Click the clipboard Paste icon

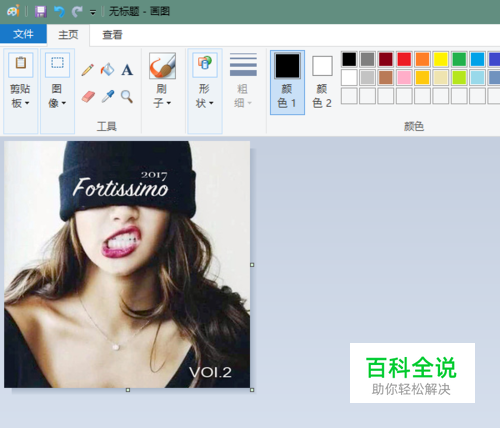[x=21, y=65]
